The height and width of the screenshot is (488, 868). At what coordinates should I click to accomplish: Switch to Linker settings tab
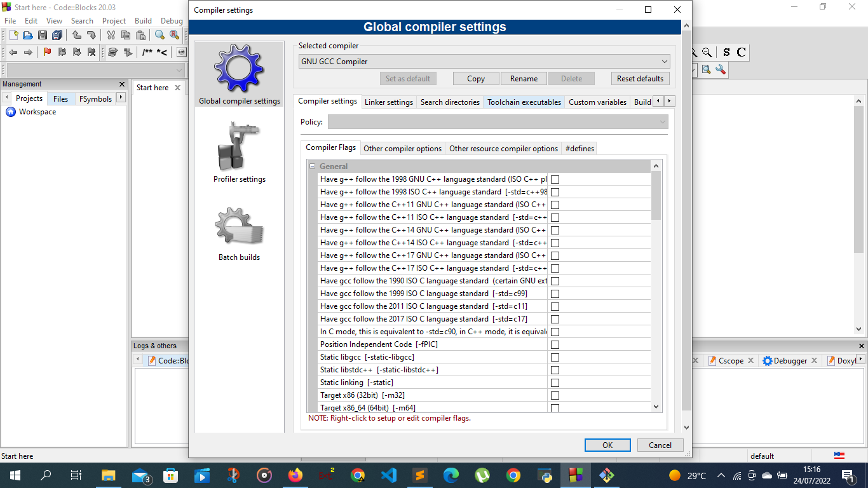click(389, 102)
